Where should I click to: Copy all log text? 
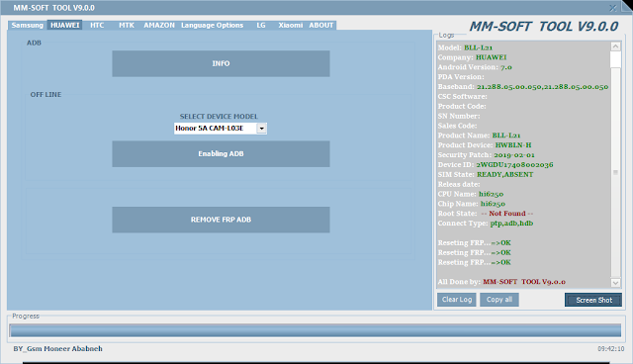click(x=498, y=300)
